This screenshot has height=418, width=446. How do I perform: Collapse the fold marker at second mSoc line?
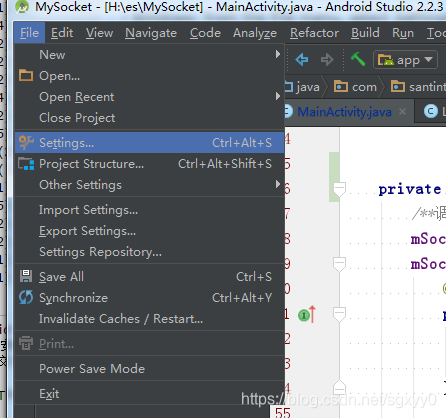339,264
